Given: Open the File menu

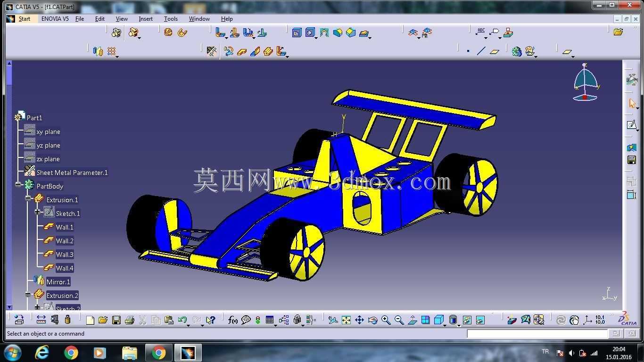Looking at the screenshot, I should coord(80,19).
